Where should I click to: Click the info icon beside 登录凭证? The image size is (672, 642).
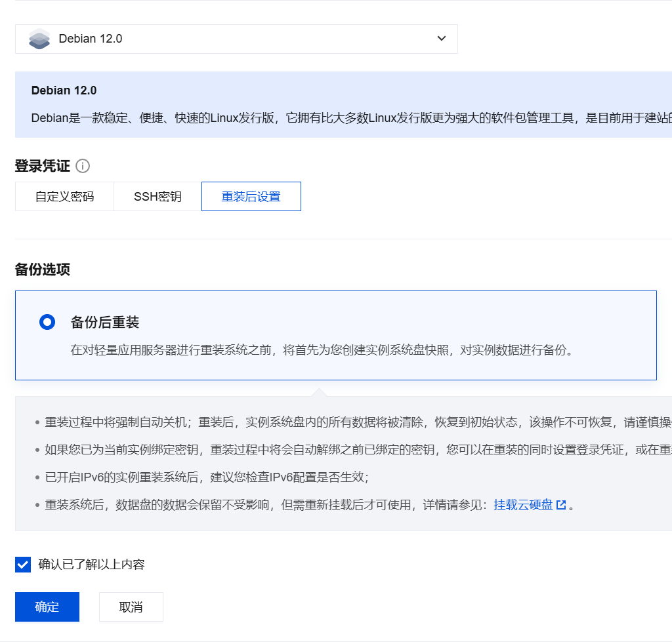83,166
